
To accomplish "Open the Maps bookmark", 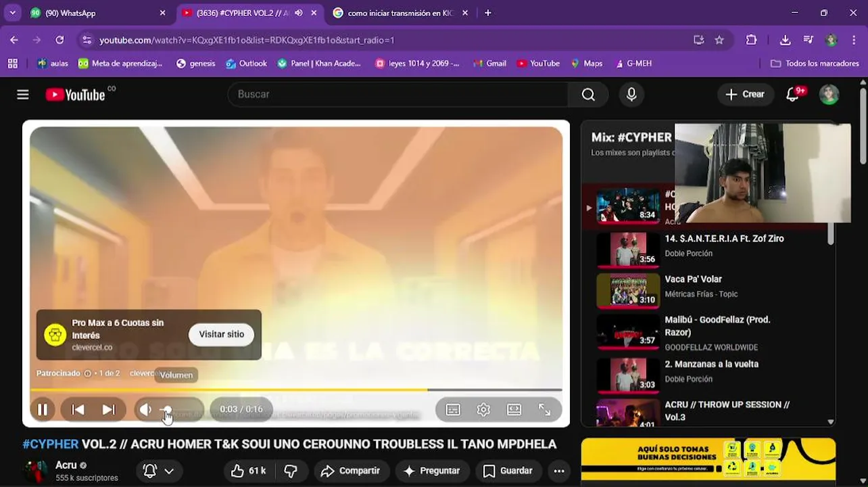I will (x=586, y=63).
